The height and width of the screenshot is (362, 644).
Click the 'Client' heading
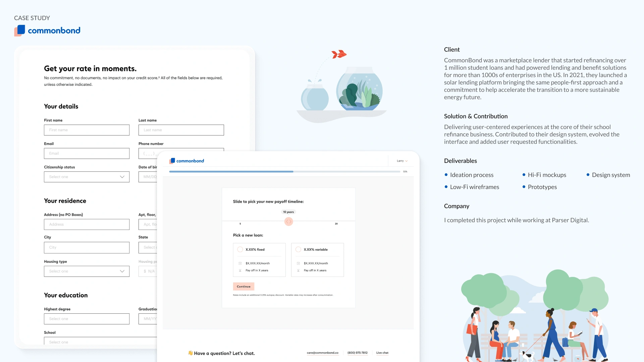tap(452, 50)
